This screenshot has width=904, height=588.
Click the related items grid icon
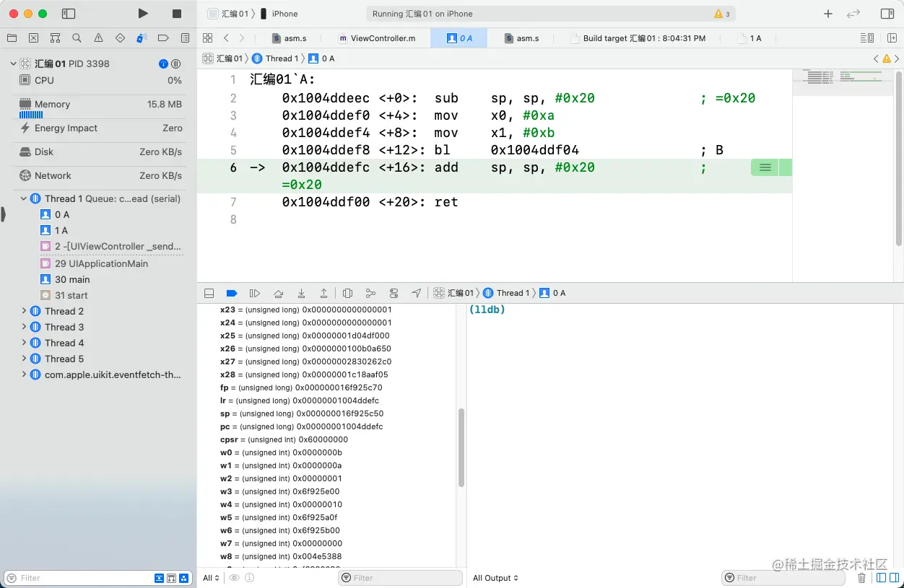coord(208,38)
